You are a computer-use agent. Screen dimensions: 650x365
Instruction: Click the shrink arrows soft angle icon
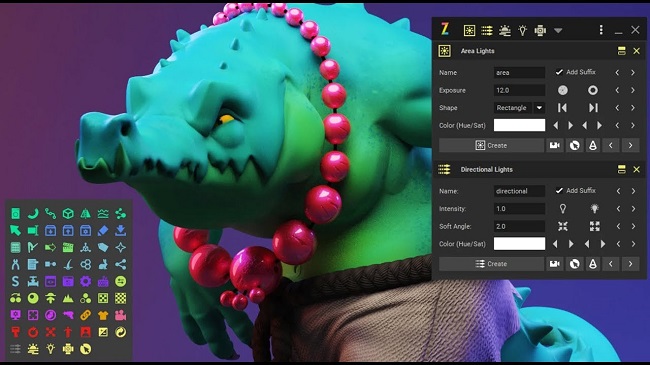click(563, 226)
